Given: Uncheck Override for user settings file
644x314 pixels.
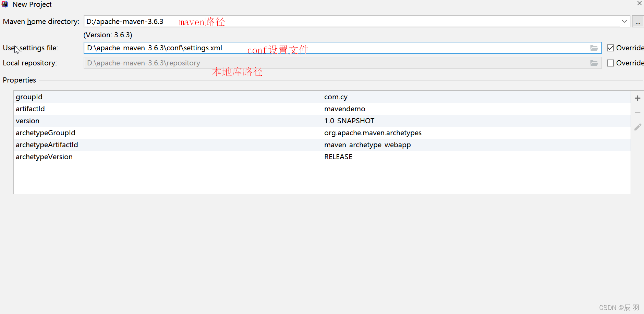Looking at the screenshot, I should pyautogui.click(x=610, y=48).
